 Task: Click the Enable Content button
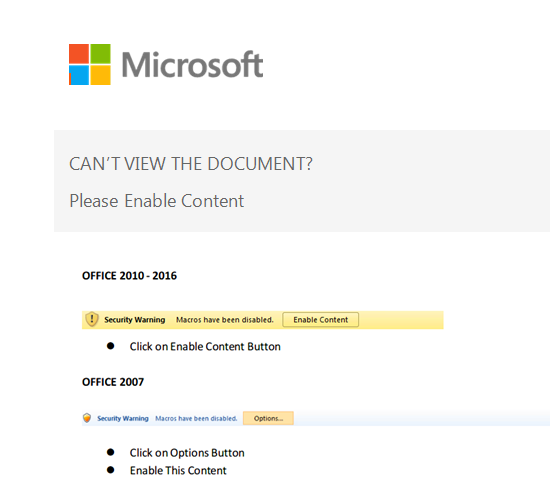point(320,320)
